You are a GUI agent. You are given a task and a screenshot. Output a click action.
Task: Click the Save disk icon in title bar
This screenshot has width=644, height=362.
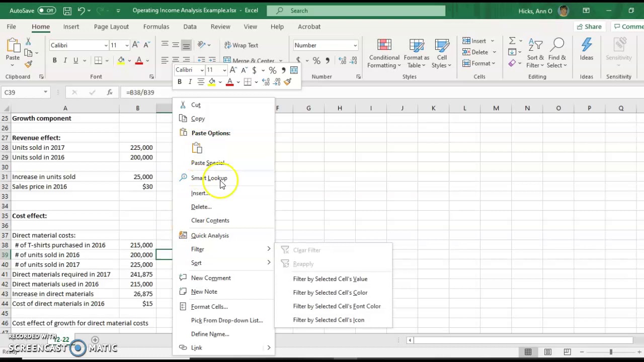(67, 11)
